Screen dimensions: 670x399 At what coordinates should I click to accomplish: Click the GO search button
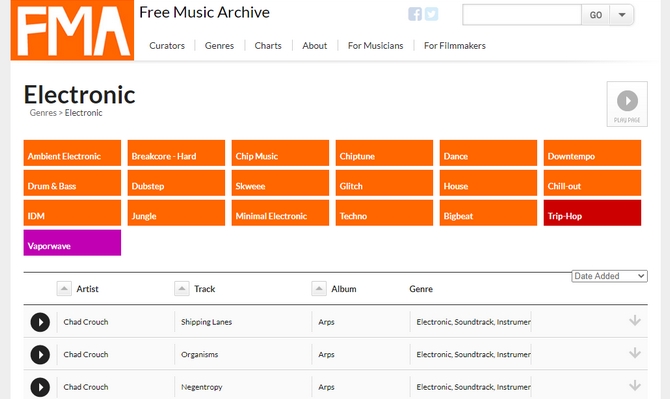596,15
